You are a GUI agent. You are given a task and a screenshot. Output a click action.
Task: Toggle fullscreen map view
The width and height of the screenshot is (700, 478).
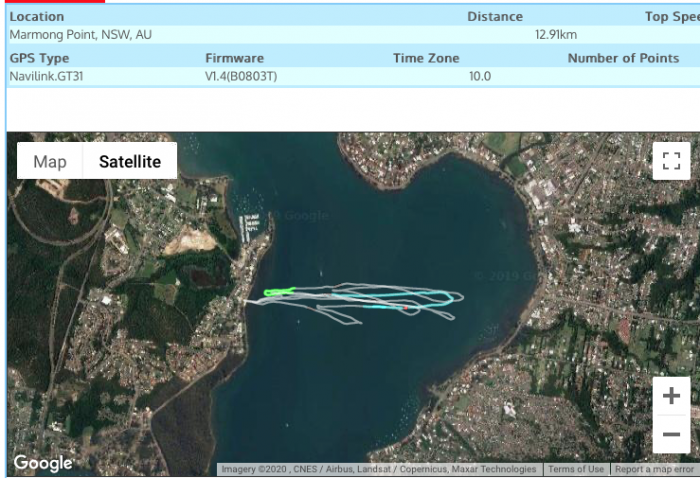671,161
